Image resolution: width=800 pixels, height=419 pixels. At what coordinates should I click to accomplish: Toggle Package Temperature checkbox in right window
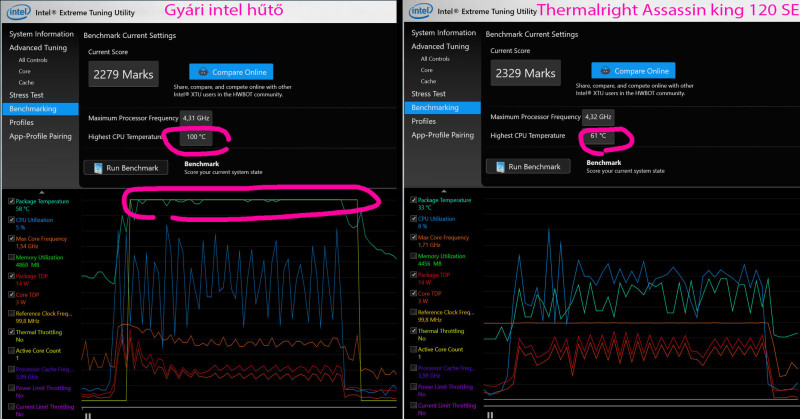tap(413, 200)
